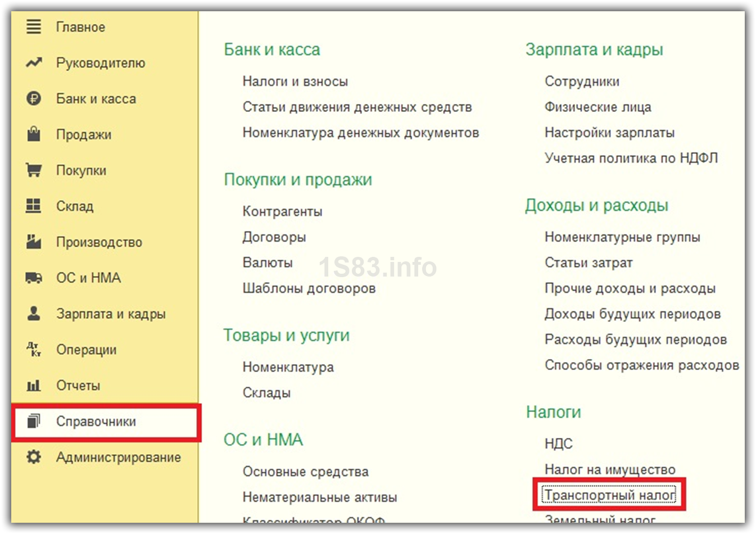Go to the Отчеты section
This screenshot has height=534, width=756.
tap(78, 386)
